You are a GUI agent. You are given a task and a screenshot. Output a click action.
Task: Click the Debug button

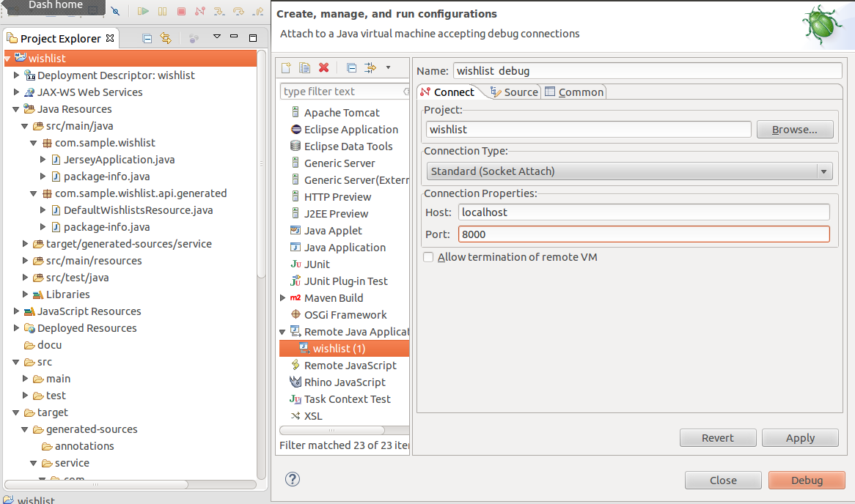point(807,480)
